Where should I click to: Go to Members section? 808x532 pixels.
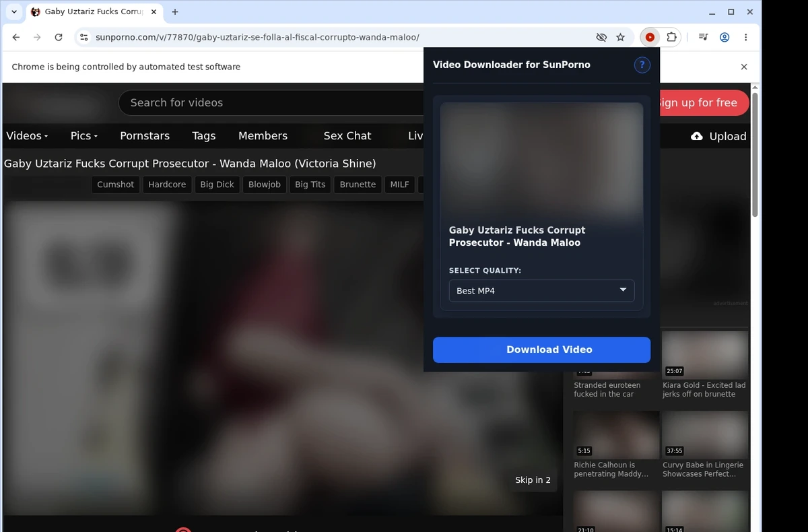click(x=263, y=135)
